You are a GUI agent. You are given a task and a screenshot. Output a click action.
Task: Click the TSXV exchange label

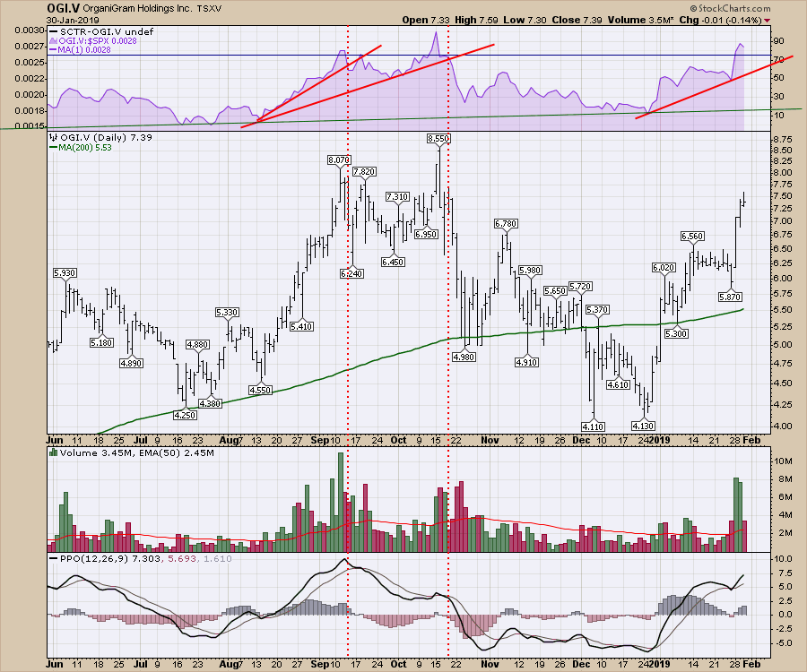coord(209,9)
